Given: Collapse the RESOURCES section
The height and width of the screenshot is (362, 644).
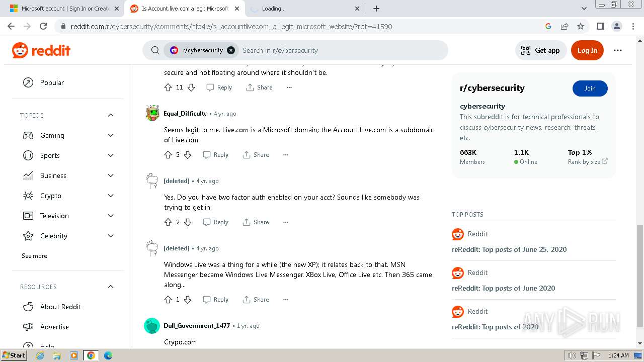Looking at the screenshot, I should click(111, 287).
